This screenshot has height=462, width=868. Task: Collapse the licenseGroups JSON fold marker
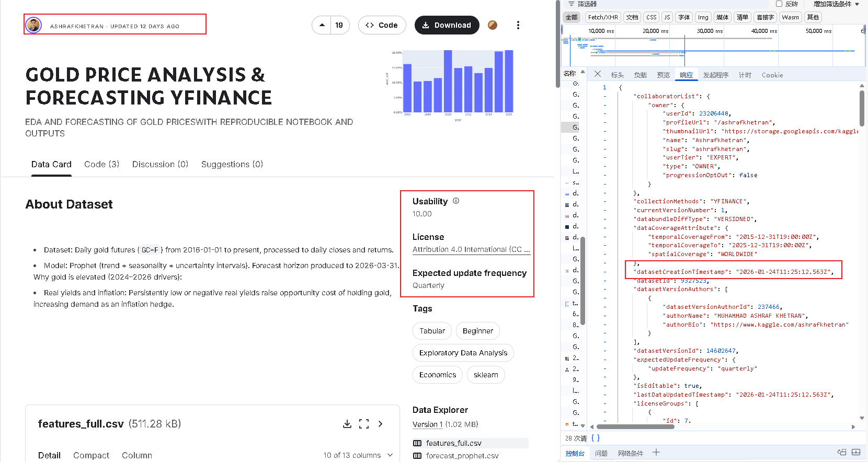click(x=605, y=403)
